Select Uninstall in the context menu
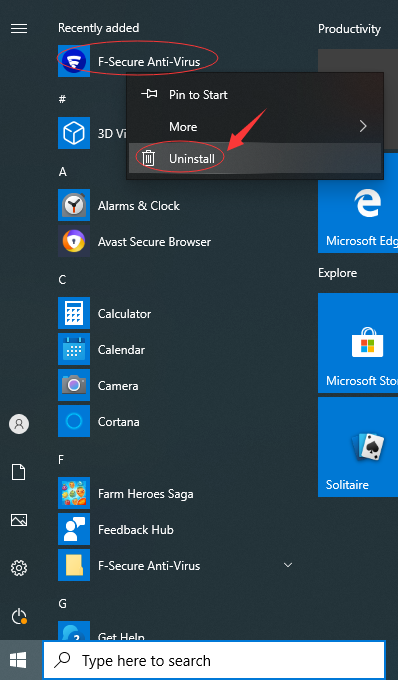Viewport: 398px width, 680px height. pos(255,158)
